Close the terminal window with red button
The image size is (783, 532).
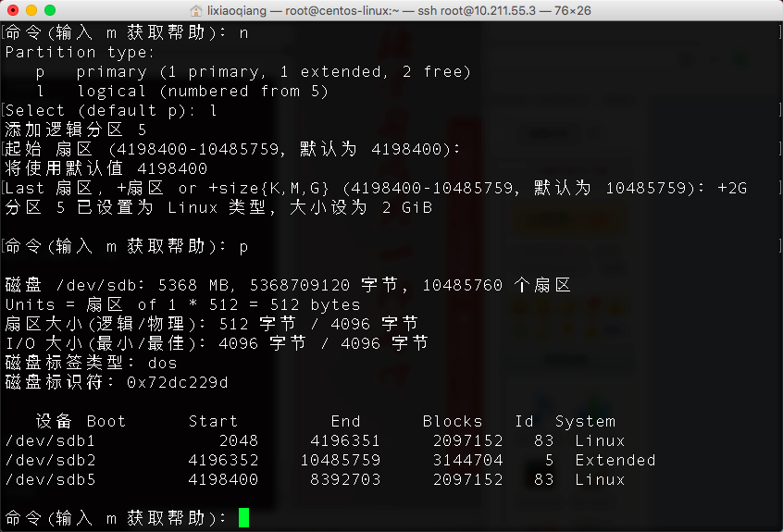coord(12,10)
